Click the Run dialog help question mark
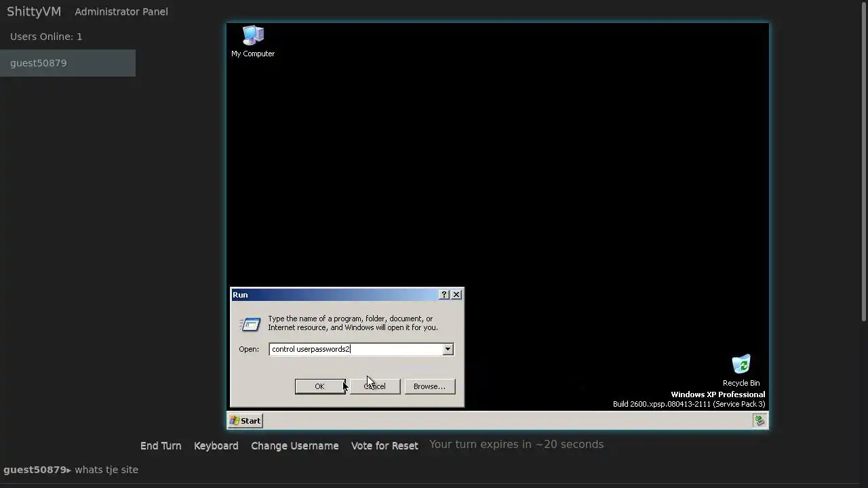This screenshot has width=868, height=488. point(444,295)
